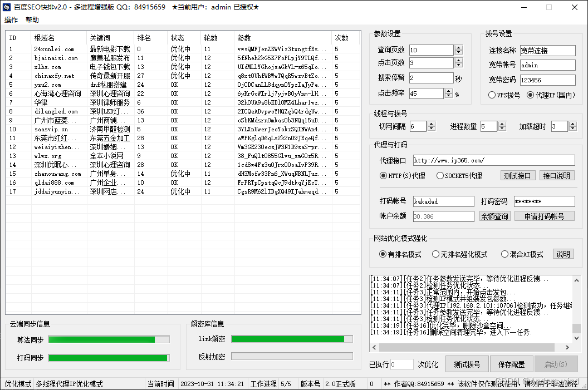Focus the 宽带帐号 input field
Screen dimensions: 588x390
pos(547,65)
